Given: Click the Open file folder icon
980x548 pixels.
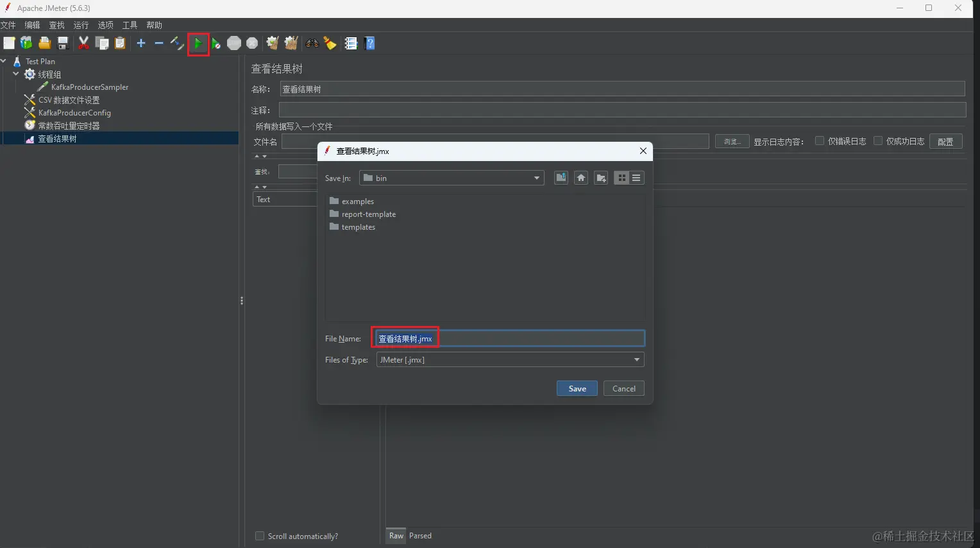Looking at the screenshot, I should click(x=44, y=43).
